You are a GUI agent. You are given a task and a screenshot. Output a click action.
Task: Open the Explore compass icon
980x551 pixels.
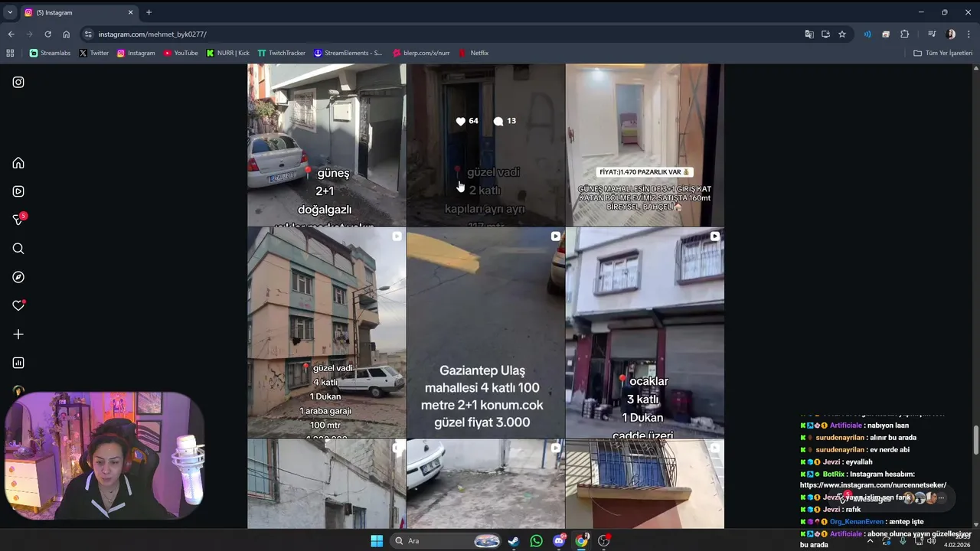click(18, 277)
